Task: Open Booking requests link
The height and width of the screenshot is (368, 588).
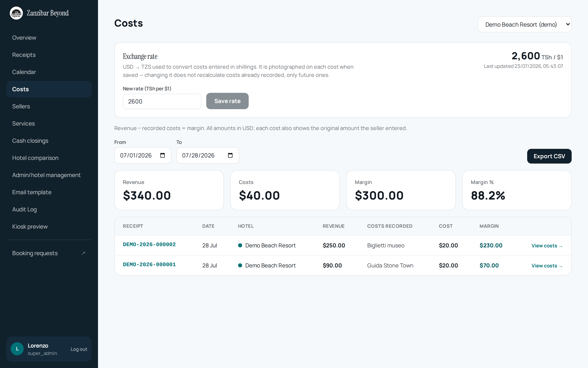Action: tap(49, 253)
